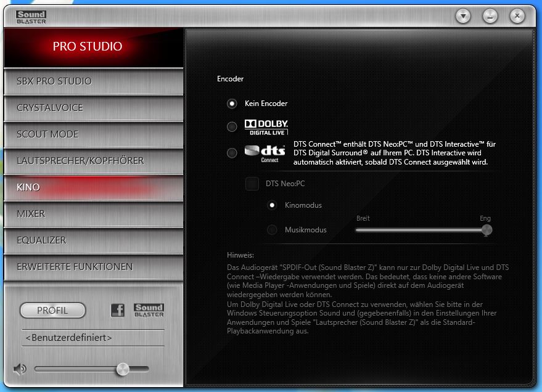Image resolution: width=542 pixels, height=392 pixels.
Task: Open the SBX PRO STUDIO section
Action: tap(93, 81)
